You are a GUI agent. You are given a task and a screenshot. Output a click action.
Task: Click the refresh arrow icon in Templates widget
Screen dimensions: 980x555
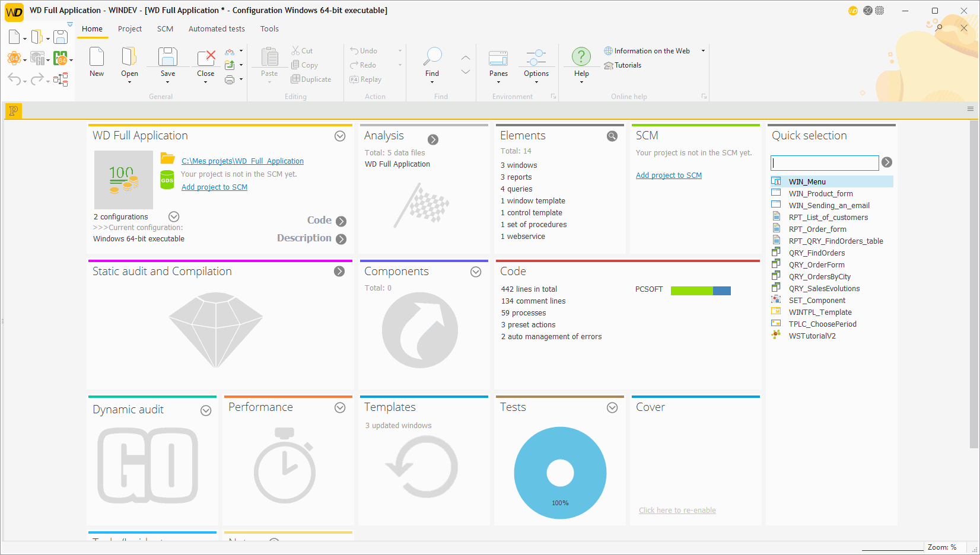tap(422, 467)
